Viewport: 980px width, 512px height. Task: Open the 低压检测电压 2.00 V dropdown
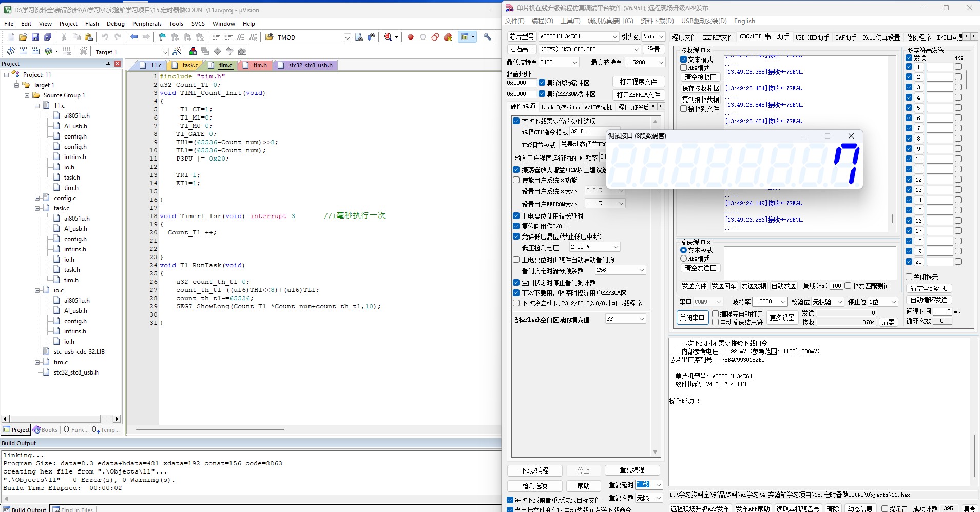(616, 247)
